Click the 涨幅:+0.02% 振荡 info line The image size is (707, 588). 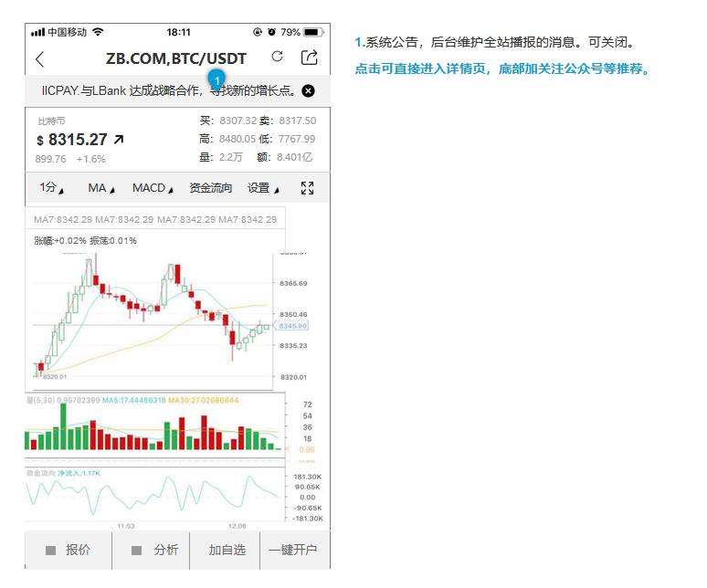point(85,241)
